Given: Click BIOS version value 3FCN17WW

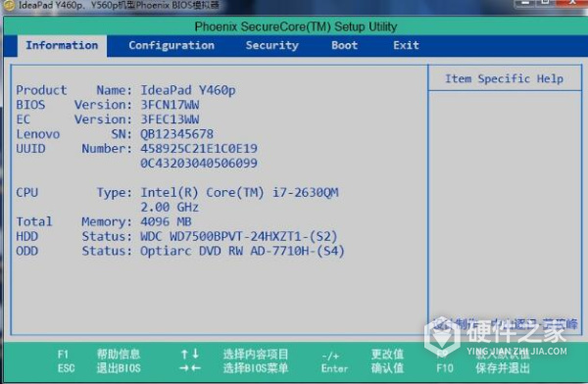Looking at the screenshot, I should click(x=170, y=105).
